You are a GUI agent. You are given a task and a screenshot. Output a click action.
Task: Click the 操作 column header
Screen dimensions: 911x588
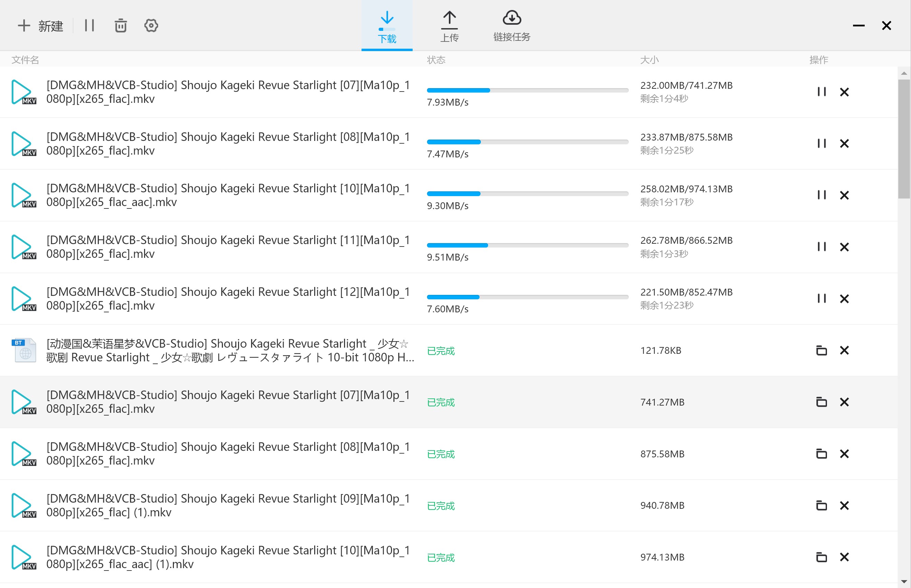819,60
